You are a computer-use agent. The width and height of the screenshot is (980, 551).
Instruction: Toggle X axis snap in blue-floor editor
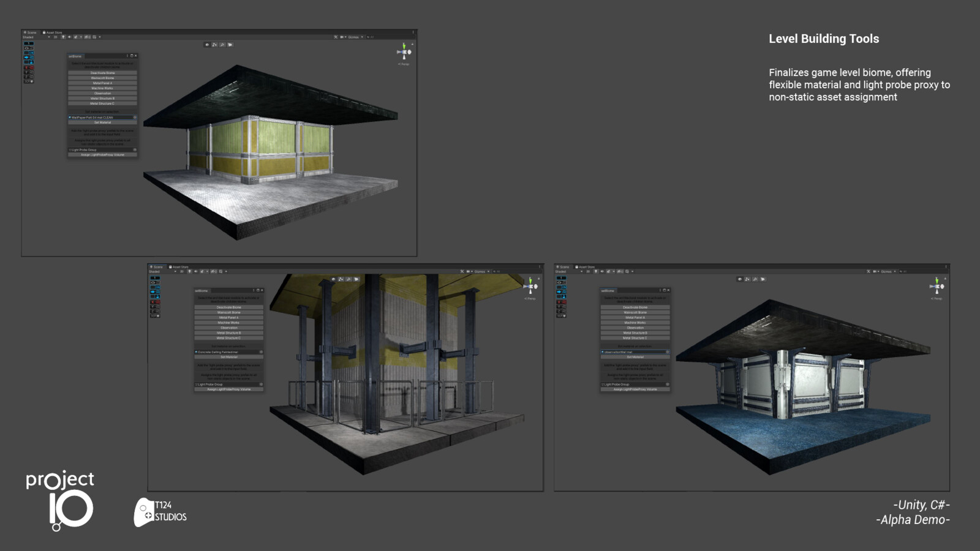pos(562,302)
